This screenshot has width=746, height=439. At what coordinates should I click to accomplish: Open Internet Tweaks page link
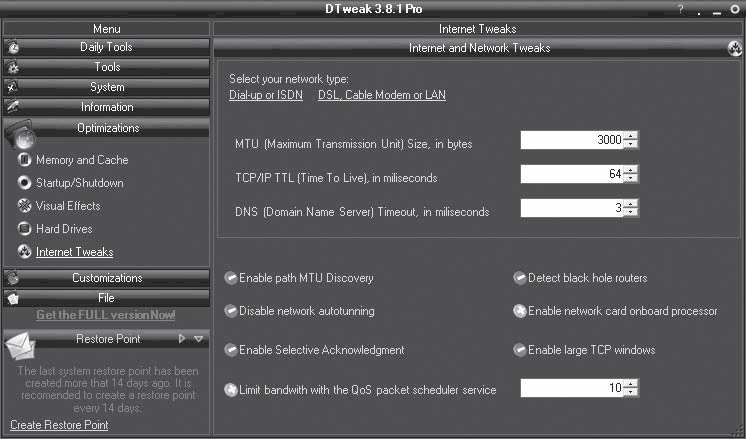point(75,252)
